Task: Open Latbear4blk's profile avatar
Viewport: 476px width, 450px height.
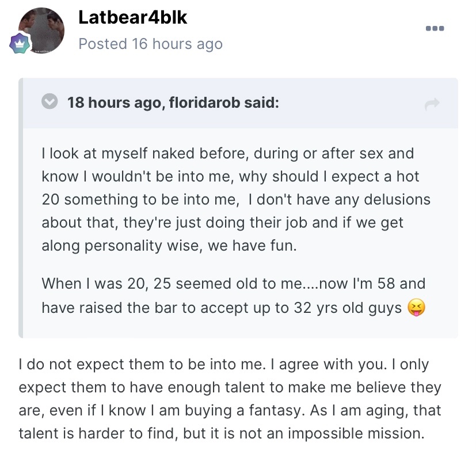Action: coord(41,31)
